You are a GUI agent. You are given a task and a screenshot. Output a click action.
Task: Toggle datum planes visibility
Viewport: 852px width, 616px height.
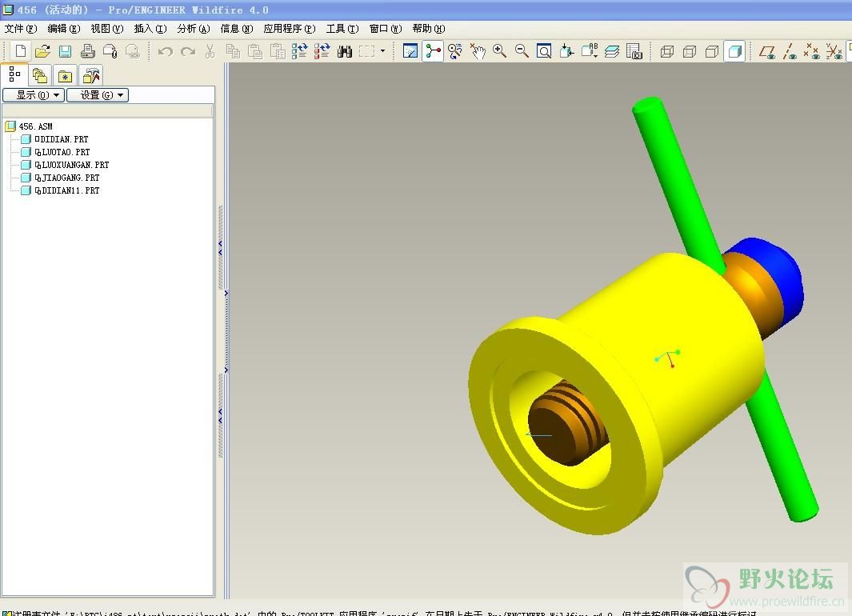[x=767, y=51]
